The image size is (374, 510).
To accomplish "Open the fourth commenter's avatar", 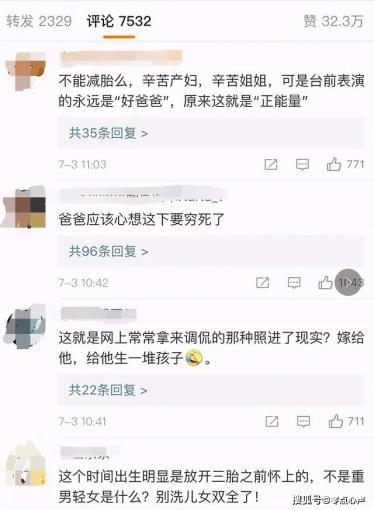I will coord(26,463).
